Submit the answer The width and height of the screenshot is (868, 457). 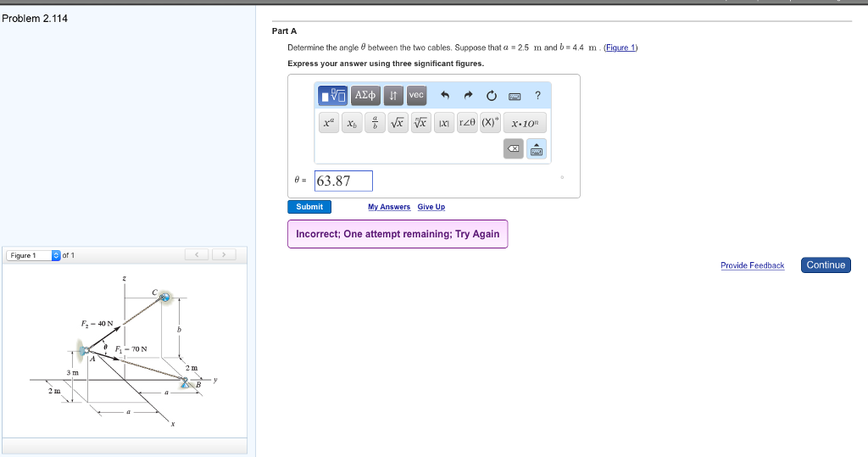click(x=309, y=207)
